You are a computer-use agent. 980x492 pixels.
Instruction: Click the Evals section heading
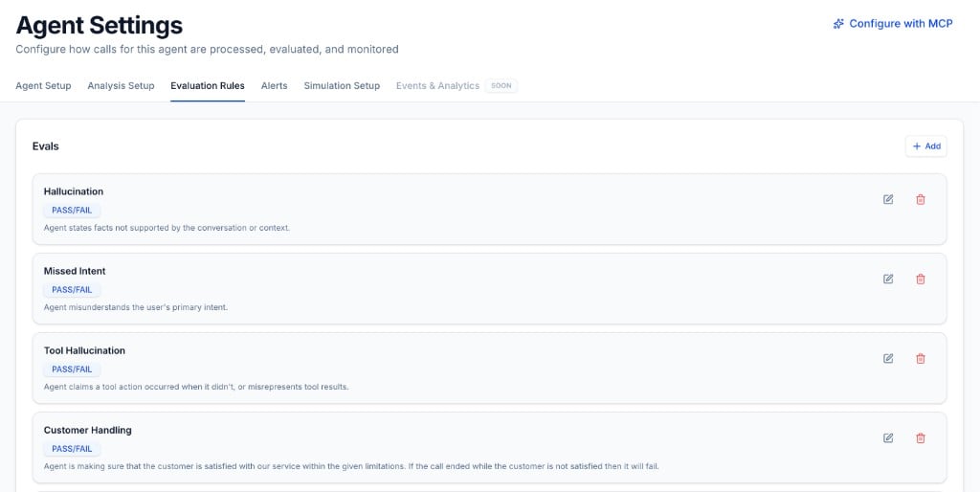click(46, 146)
